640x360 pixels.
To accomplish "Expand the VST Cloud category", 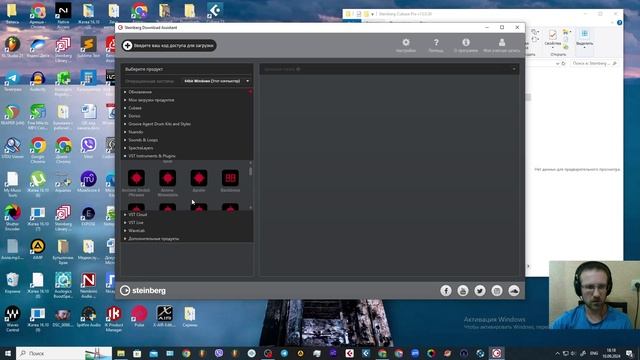I will (137, 215).
